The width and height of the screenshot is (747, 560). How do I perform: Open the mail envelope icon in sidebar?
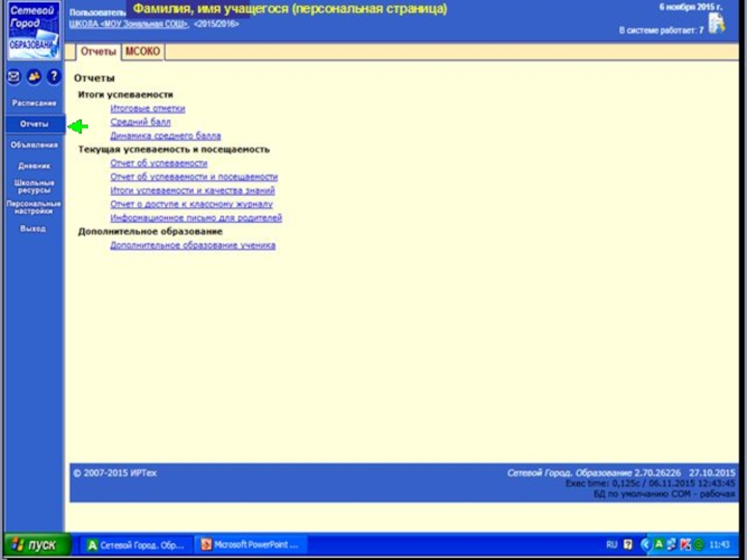coord(14,77)
